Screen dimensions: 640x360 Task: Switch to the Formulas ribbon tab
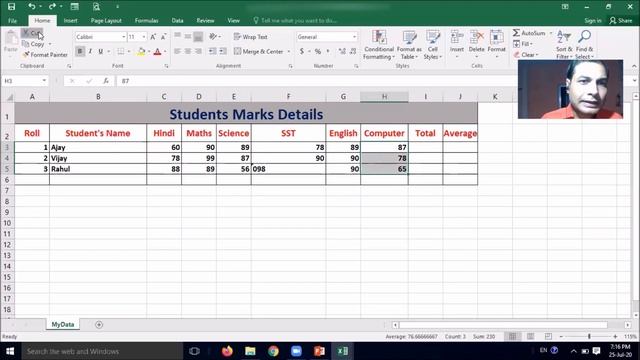[x=147, y=20]
